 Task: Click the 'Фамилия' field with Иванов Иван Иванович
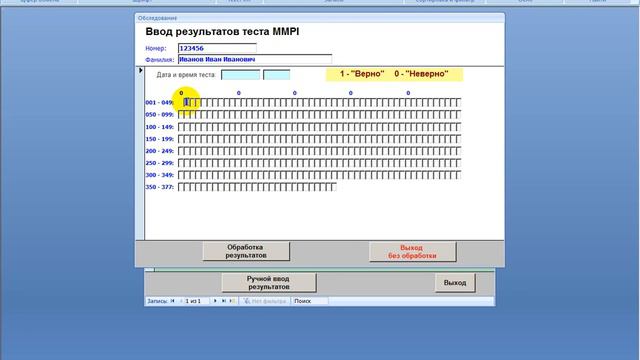tap(255, 60)
